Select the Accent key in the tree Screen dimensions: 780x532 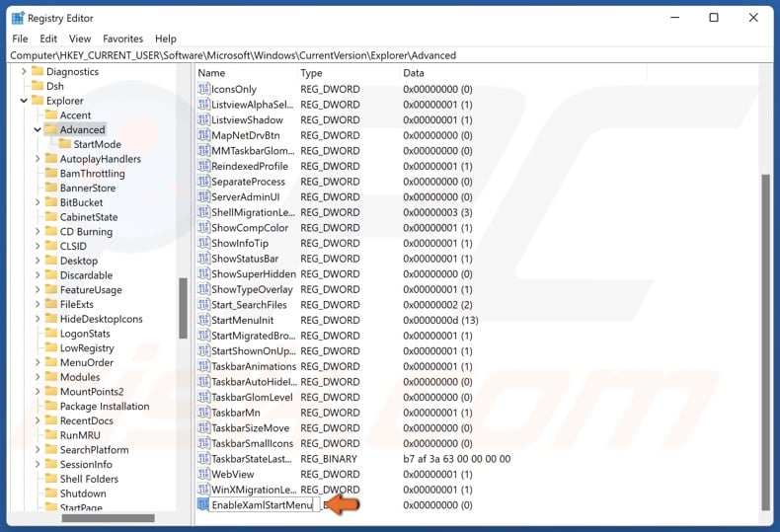pyautogui.click(x=75, y=115)
